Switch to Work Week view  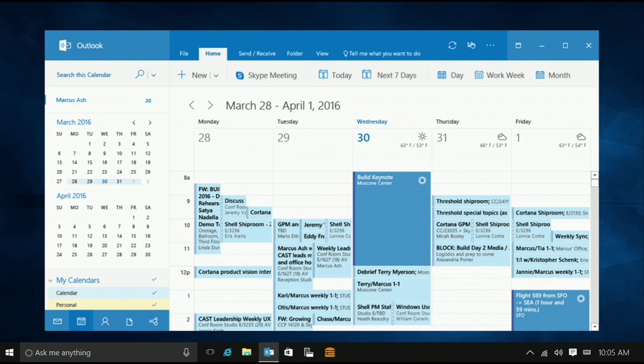pyautogui.click(x=499, y=75)
